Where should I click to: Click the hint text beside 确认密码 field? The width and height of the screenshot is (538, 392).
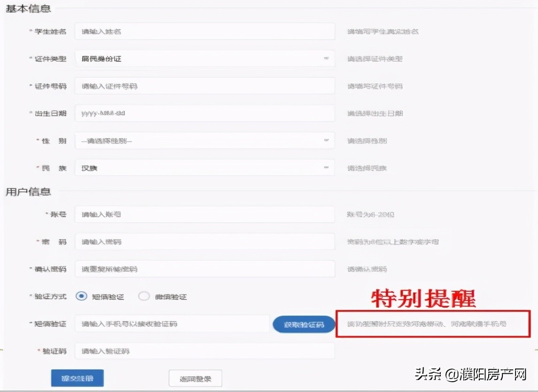[x=367, y=269]
